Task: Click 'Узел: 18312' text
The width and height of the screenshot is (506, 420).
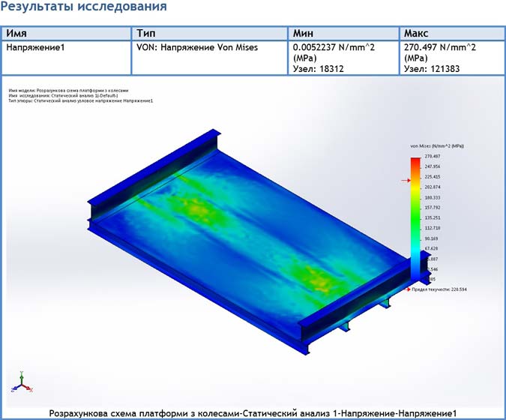Action: click(x=318, y=69)
